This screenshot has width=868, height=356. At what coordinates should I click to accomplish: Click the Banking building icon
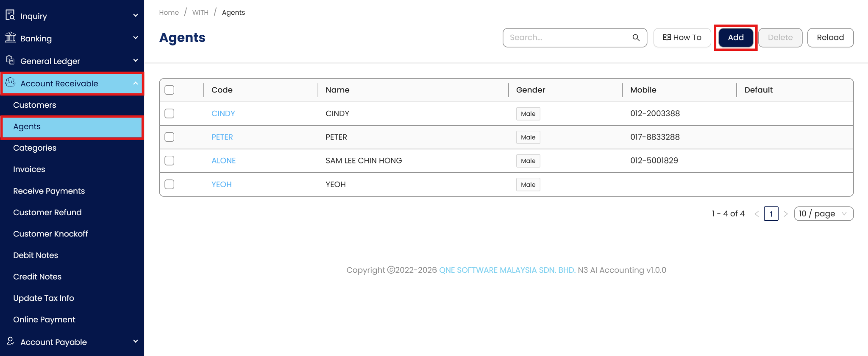click(x=10, y=38)
